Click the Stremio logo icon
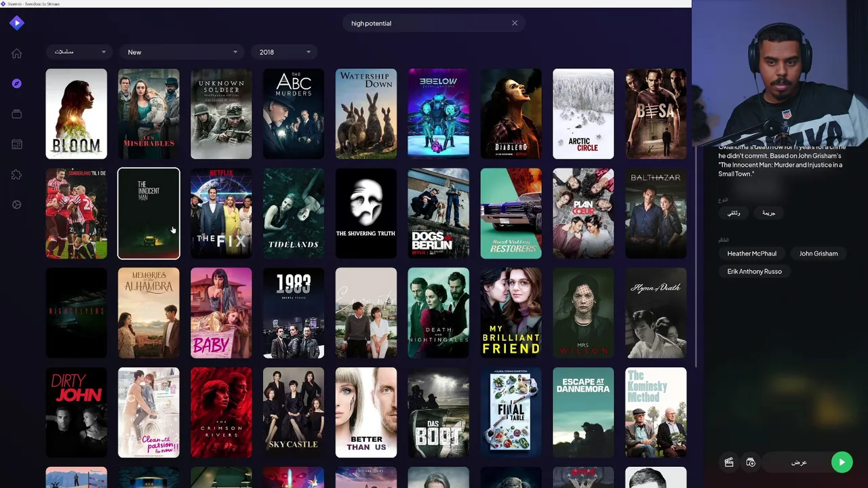Image resolution: width=868 pixels, height=488 pixels. (x=17, y=23)
